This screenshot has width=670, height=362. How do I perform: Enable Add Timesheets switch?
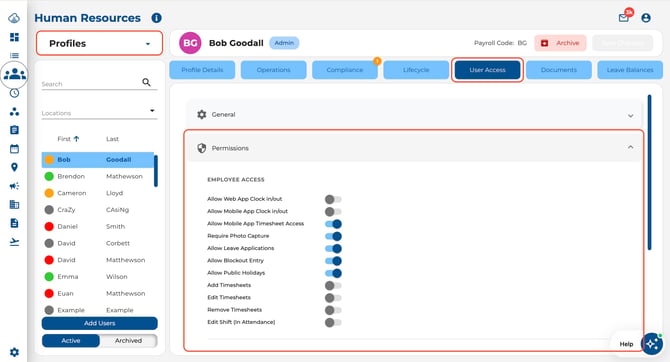(x=333, y=285)
